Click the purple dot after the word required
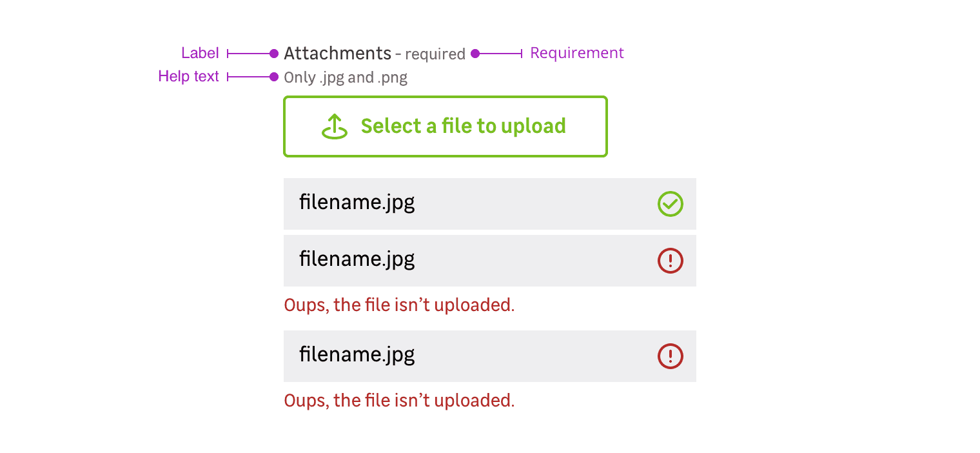 [x=475, y=54]
